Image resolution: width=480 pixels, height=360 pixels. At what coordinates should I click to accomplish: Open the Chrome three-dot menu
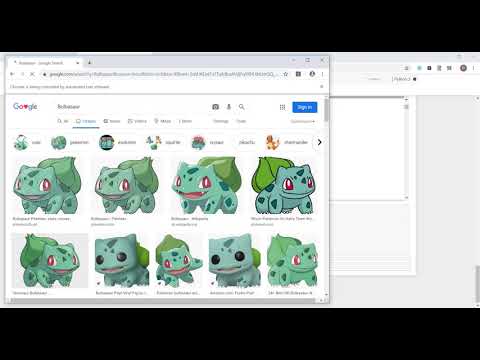tap(322, 74)
